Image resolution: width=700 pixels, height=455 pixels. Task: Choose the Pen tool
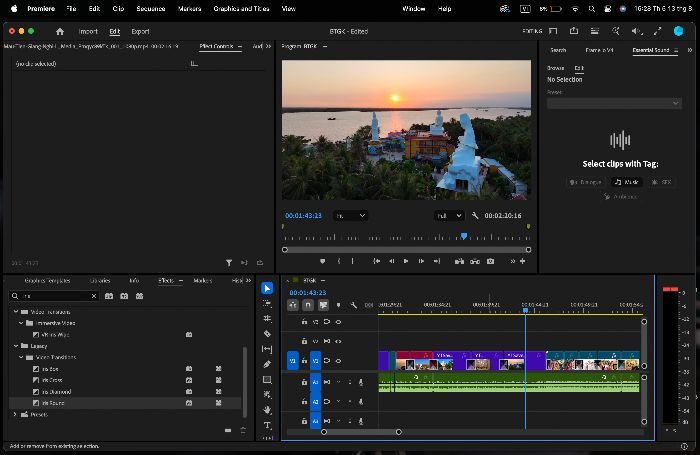267,364
